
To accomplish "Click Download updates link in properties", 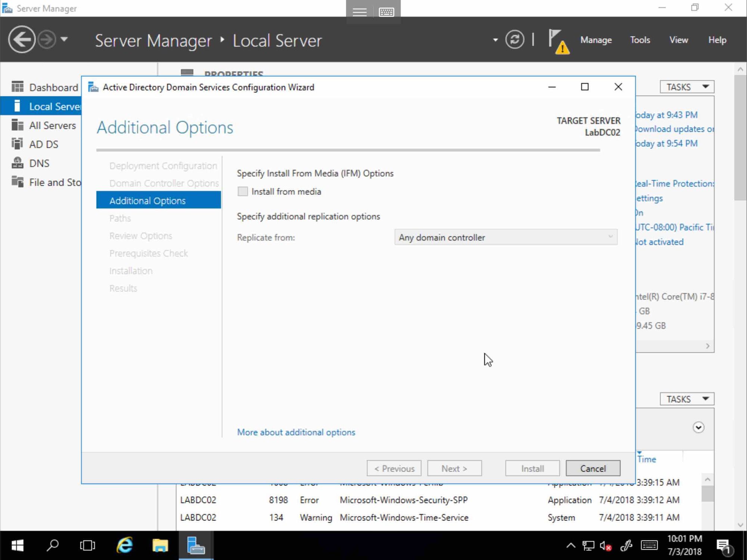I will 674,129.
